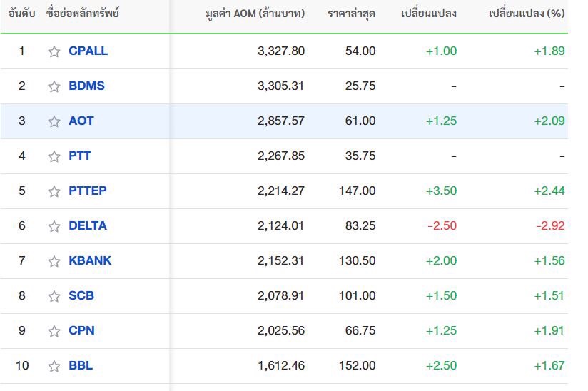Toggle the KBANK star icon

54,261
